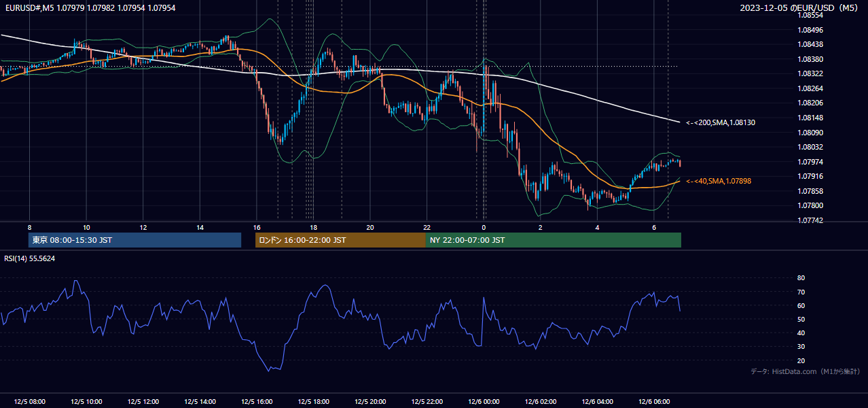Image resolution: width=868 pixels, height=408 pixels.
Task: Click the 12/5 10:00 date label
Action: 86,402
